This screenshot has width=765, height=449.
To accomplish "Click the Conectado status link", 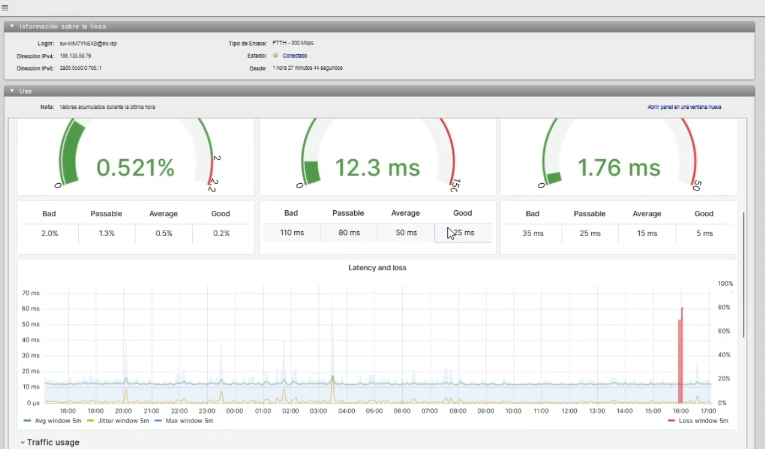I will point(295,56).
